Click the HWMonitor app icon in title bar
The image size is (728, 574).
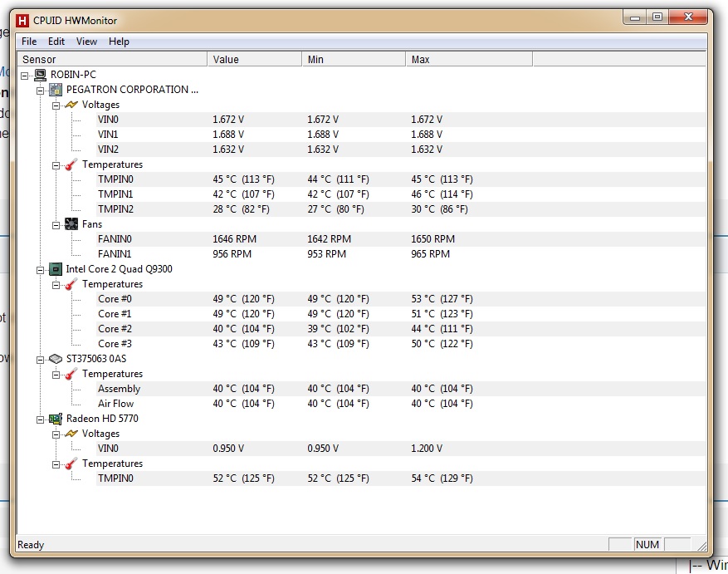pos(22,21)
